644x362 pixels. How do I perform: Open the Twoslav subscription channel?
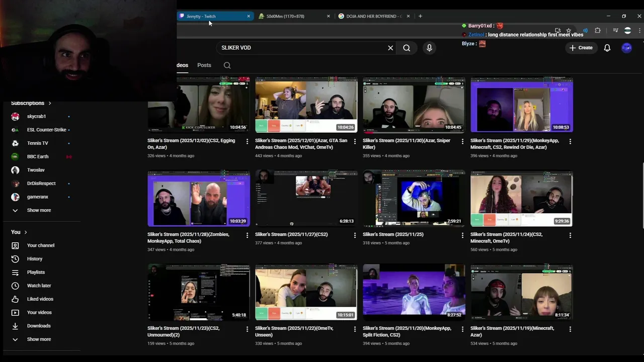coord(36,170)
